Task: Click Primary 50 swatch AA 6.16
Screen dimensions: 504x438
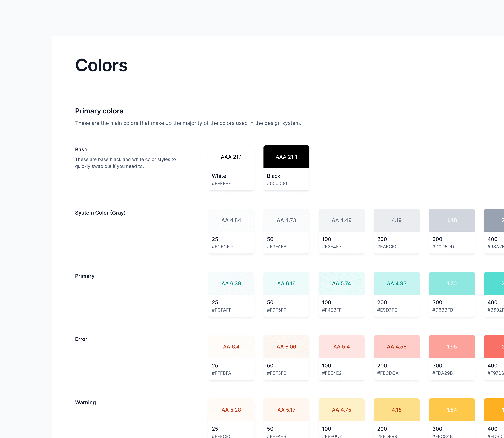Action: pos(286,284)
